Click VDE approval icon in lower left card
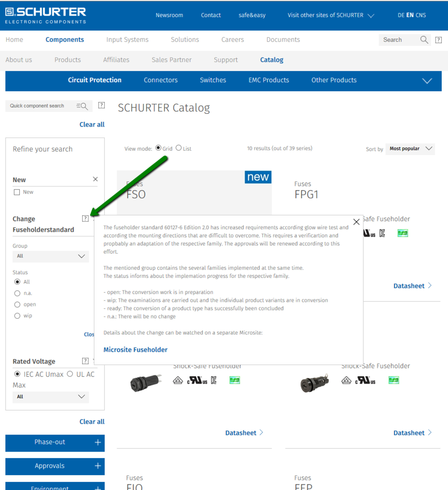The height and width of the screenshot is (490, 448). pos(178,380)
